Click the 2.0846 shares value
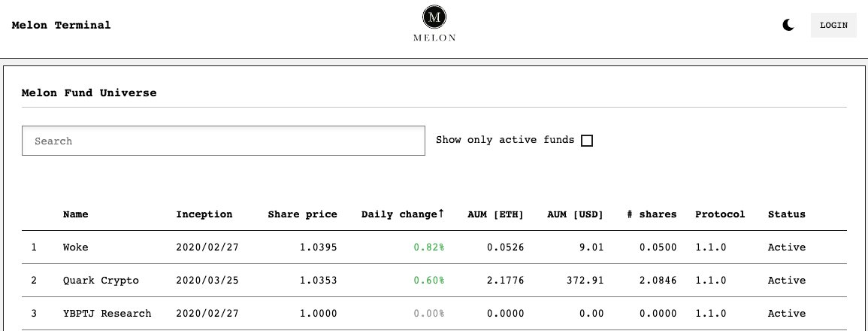868x331 pixels. (658, 281)
